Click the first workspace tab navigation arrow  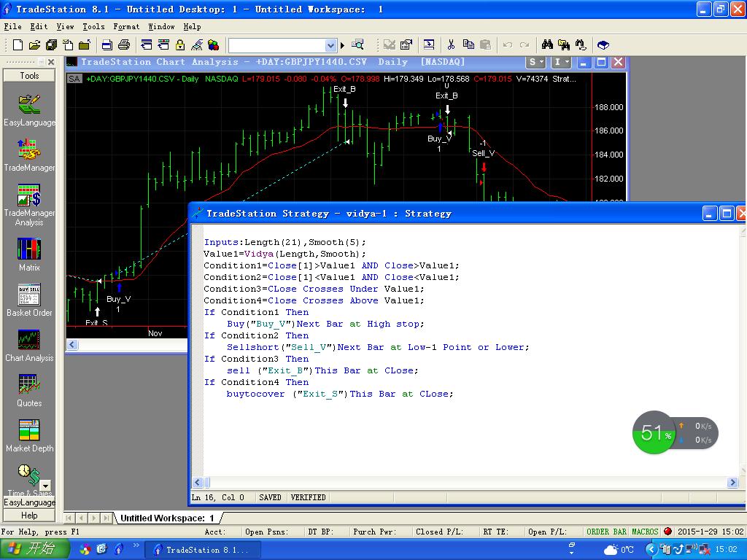[69, 518]
